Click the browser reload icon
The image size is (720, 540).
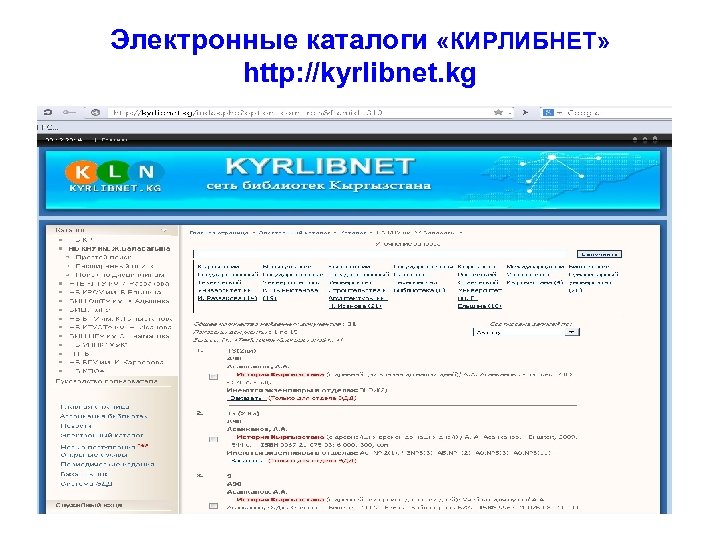pyautogui.click(x=48, y=112)
